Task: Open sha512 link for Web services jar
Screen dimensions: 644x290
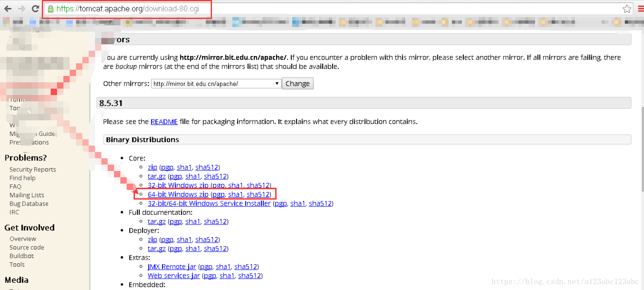Action: point(250,276)
